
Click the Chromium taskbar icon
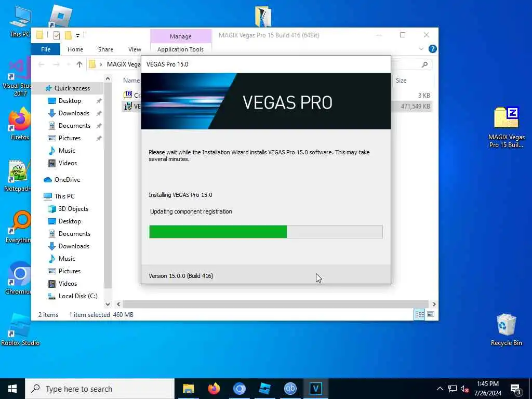click(239, 389)
